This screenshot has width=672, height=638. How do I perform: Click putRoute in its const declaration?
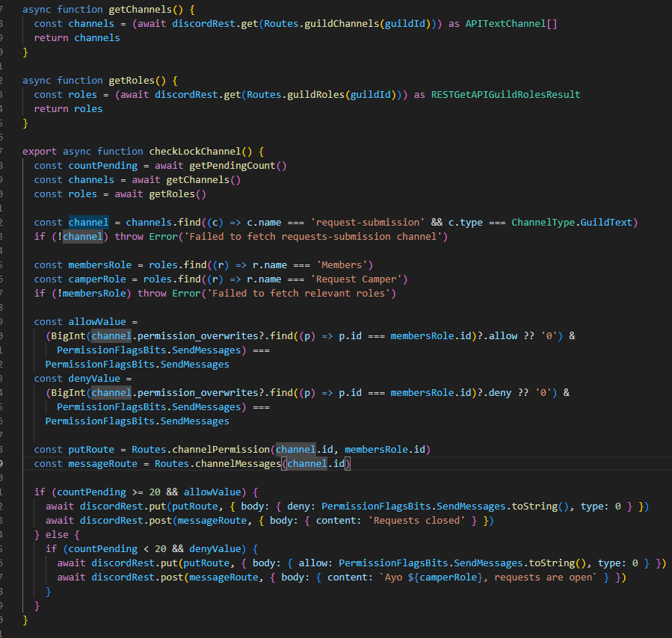91,449
